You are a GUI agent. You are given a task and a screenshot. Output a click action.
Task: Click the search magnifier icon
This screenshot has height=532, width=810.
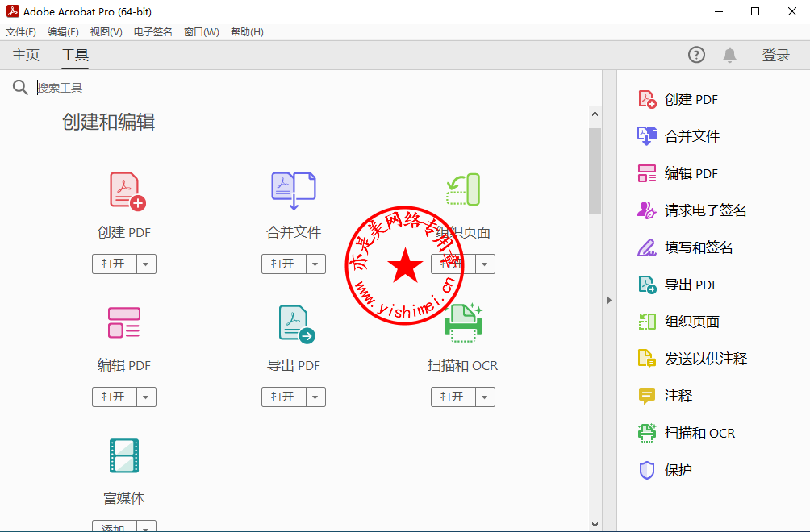[20, 88]
